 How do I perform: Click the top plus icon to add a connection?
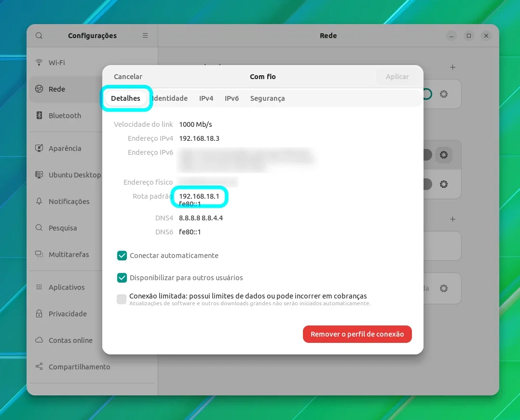452,68
